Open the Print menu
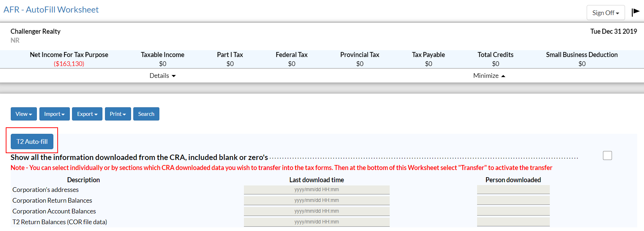Viewport: 644px width, 231px height. 118,114
